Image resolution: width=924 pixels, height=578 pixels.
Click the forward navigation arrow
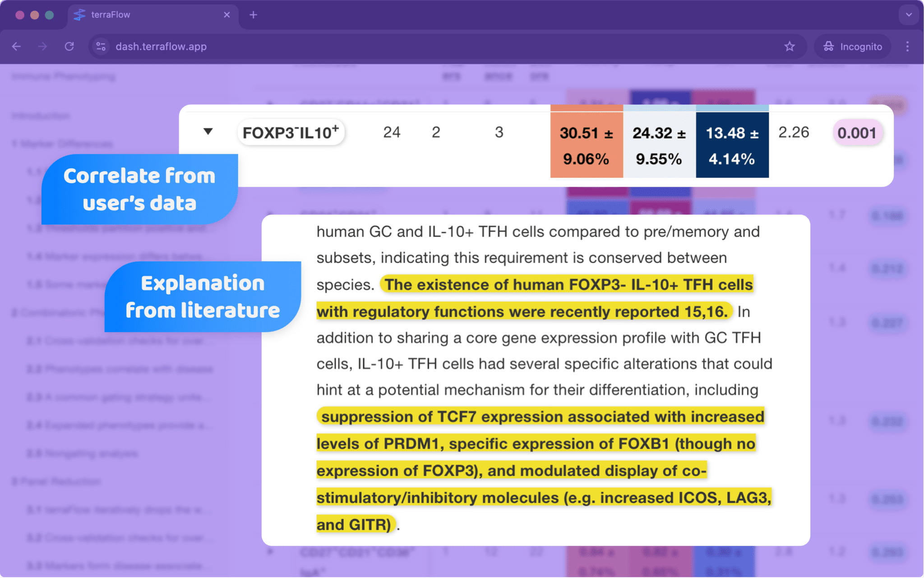42,46
